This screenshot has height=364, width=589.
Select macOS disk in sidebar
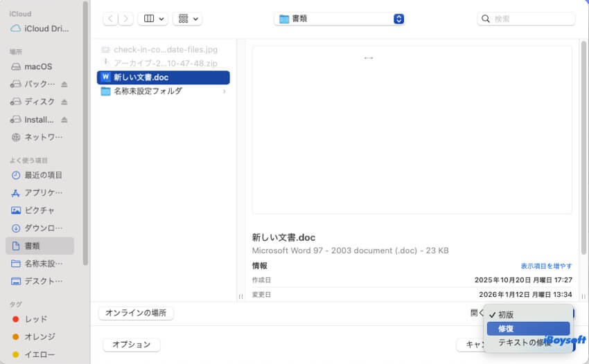pyautogui.click(x=32, y=66)
